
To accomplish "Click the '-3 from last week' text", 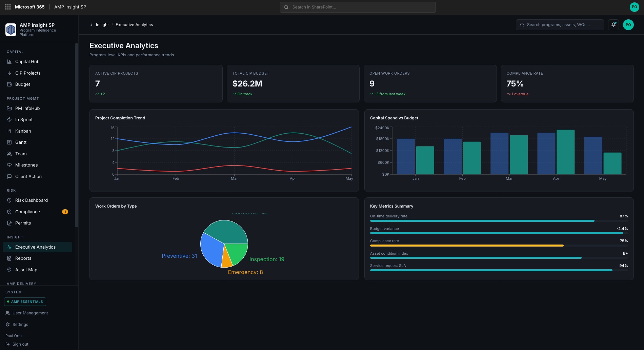I will (390, 94).
